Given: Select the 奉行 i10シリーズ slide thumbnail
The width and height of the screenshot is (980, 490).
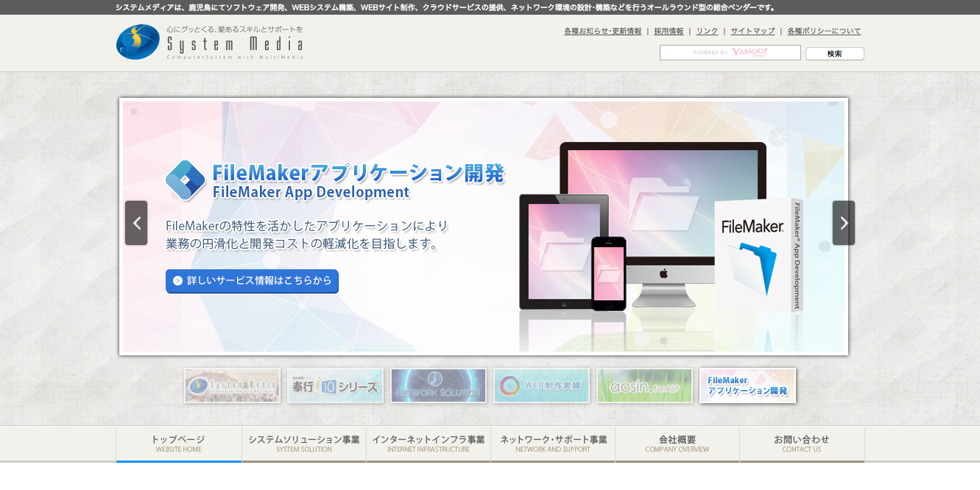Looking at the screenshot, I should [336, 386].
